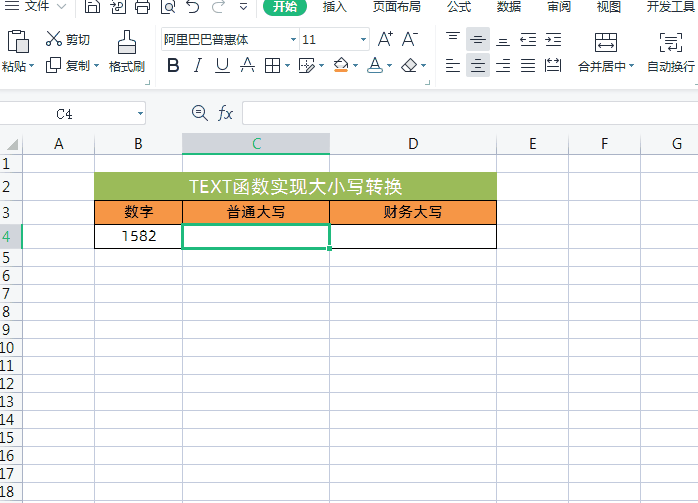This screenshot has height=503, width=698.
Task: Expand the borders dropdown arrow
Action: coord(288,66)
